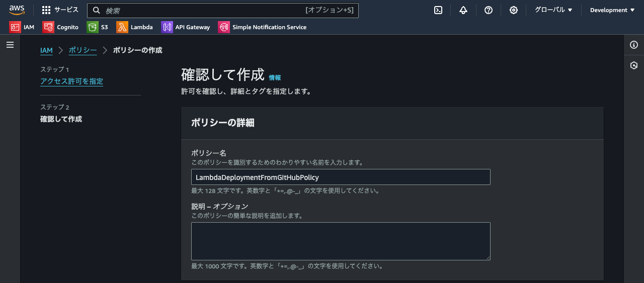Open the Services grid menu
644x283 pixels.
[x=60, y=10]
